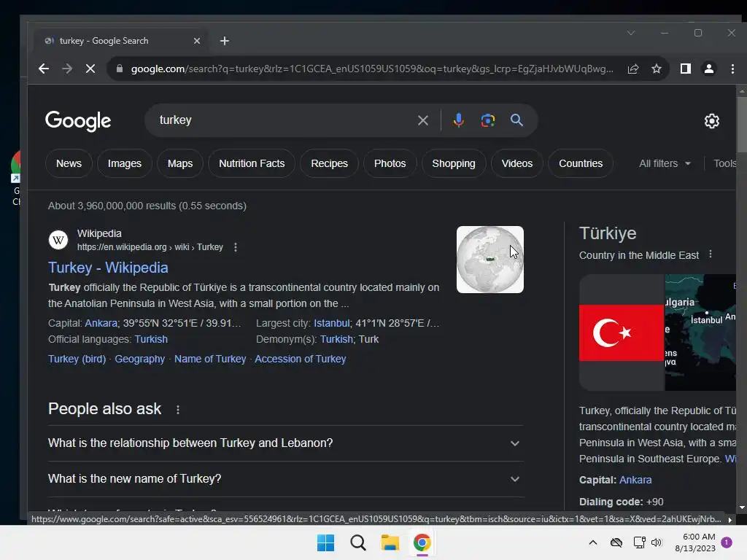Open the Accession of Turkey sublink

300,359
